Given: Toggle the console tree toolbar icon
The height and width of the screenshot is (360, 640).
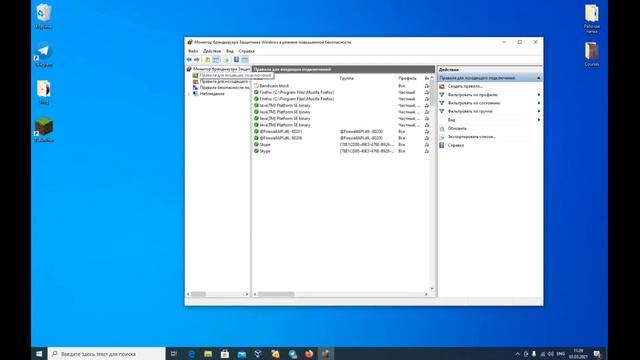Looking at the screenshot, I should [216, 60].
